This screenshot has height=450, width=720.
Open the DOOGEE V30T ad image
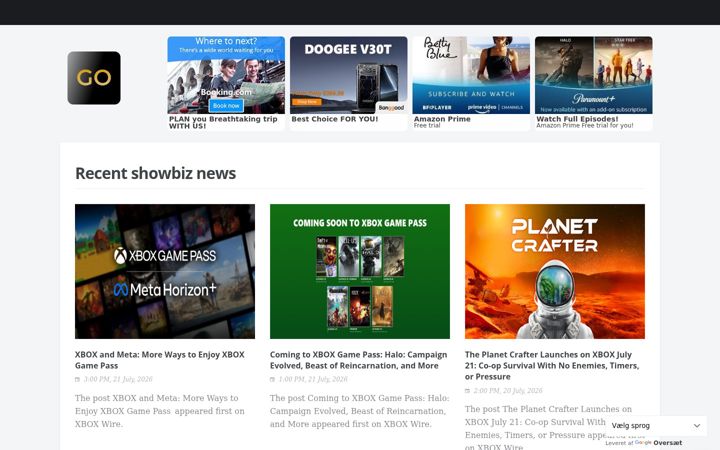[349, 75]
